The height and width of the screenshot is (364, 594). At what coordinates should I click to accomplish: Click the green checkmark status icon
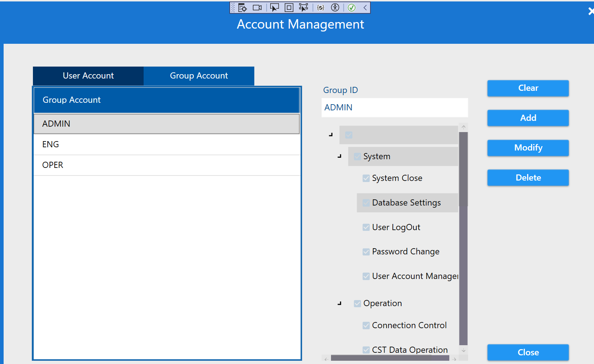point(352,8)
